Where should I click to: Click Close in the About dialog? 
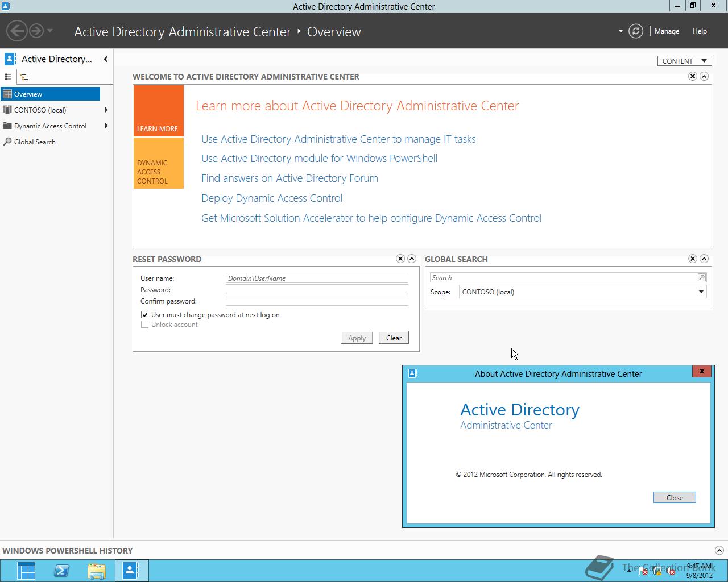(675, 497)
